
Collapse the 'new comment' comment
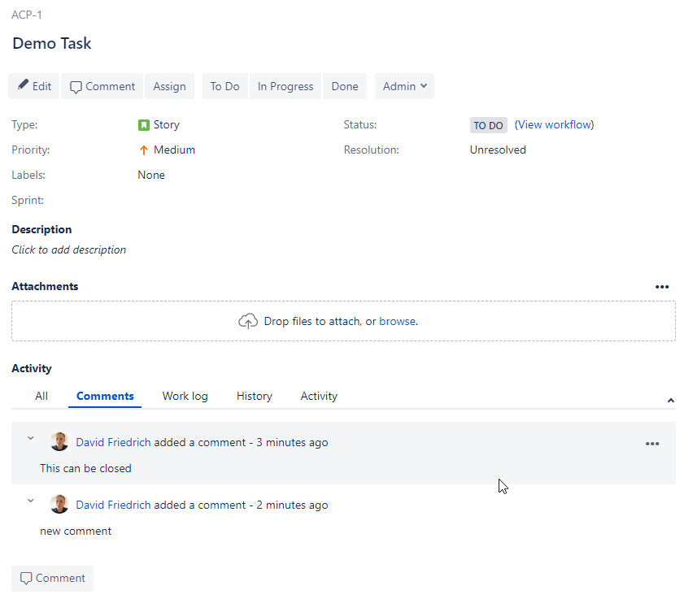click(31, 501)
